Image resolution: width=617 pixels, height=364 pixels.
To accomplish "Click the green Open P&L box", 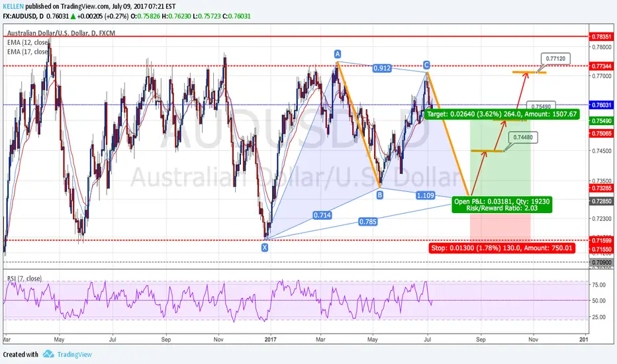I will click(502, 205).
